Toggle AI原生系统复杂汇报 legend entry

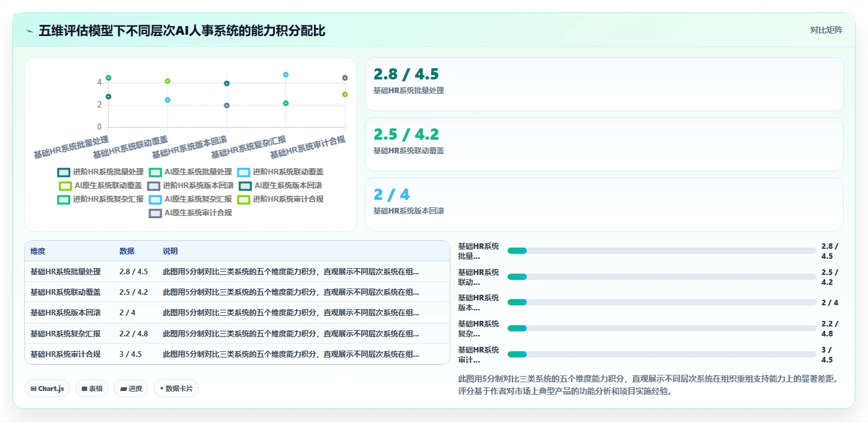tap(190, 199)
